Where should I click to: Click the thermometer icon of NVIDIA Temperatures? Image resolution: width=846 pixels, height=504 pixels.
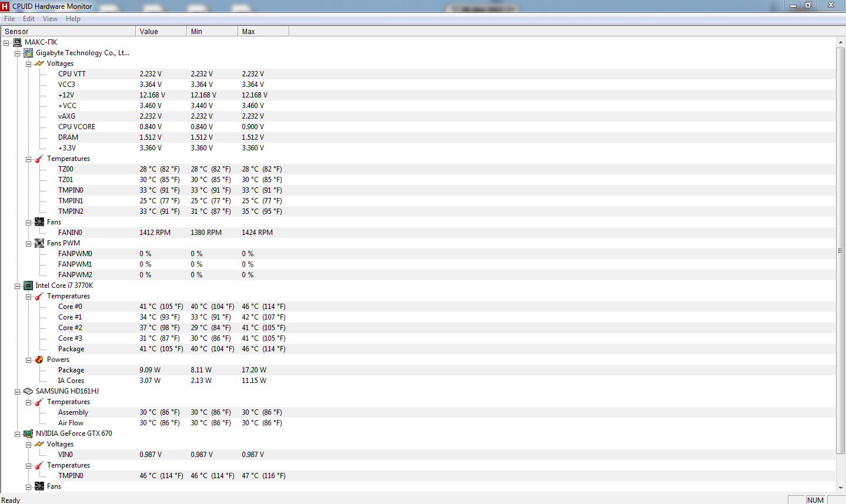coord(39,465)
